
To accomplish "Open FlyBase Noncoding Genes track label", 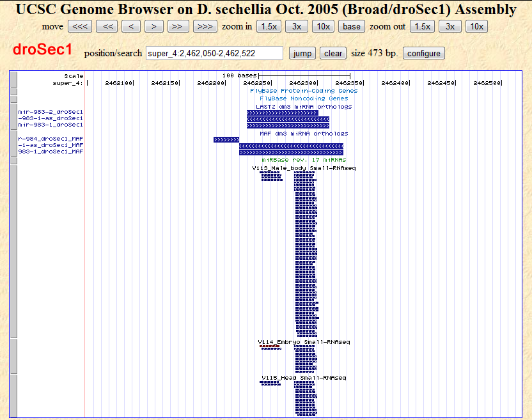I will pos(304,98).
